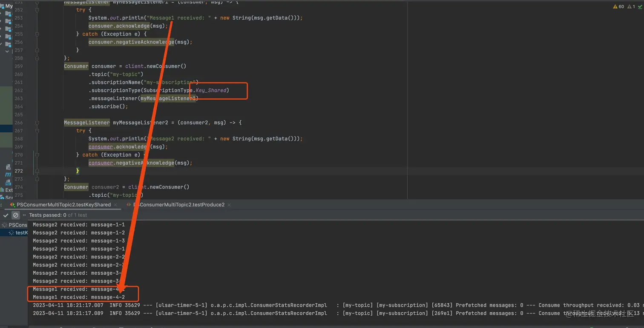Open the 60 warnings inspection indicator
Viewport: 644px width, 328px height.
click(x=618, y=6)
